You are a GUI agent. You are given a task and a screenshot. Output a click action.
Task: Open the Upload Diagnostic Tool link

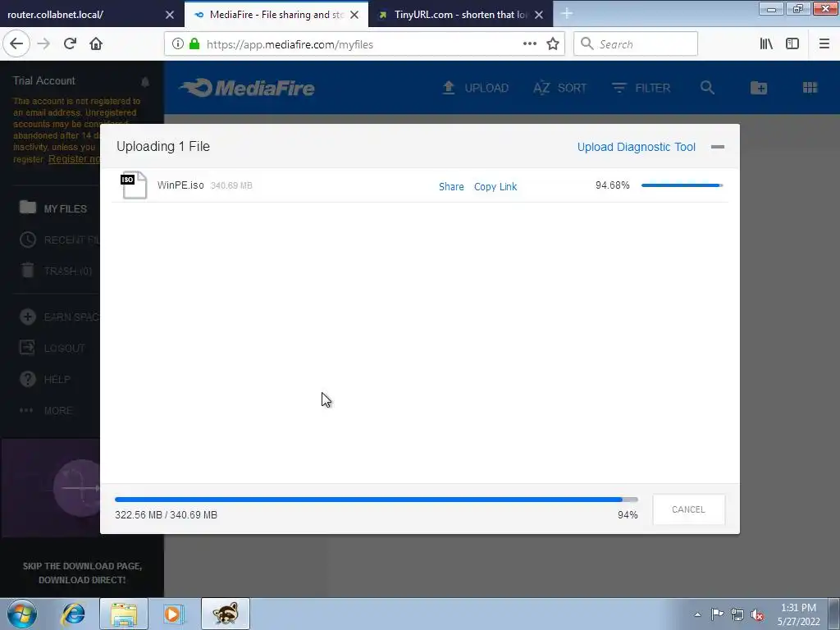click(x=636, y=147)
